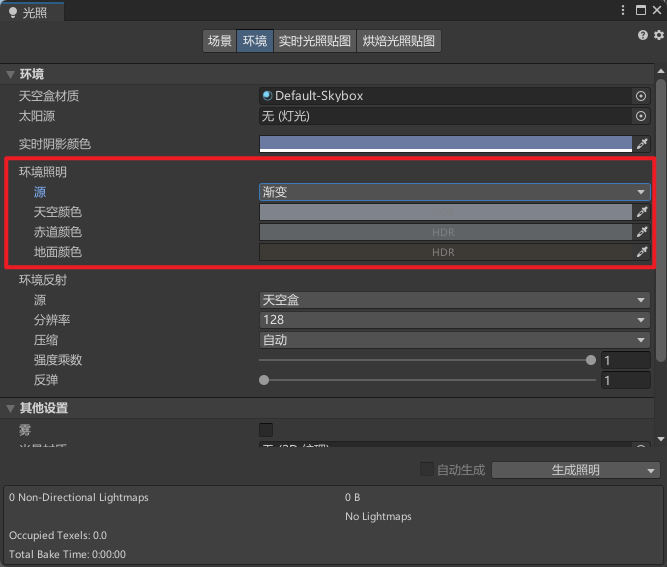Screen dimensions: 667x567
Task: Enable the 雾 (fog) checkbox
Action: pyautogui.click(x=266, y=430)
